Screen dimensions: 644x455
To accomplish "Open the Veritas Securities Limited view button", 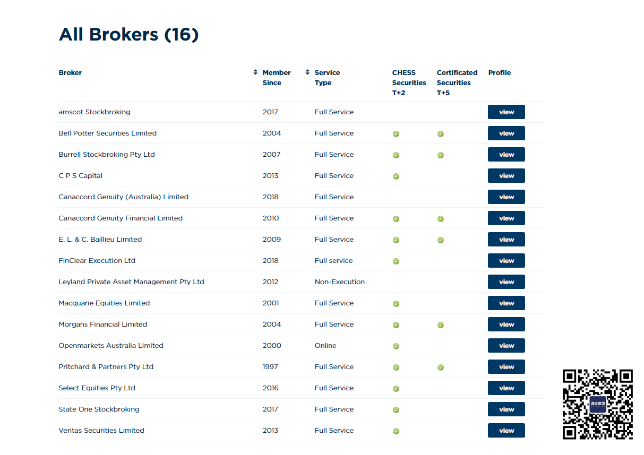I will [x=506, y=431].
